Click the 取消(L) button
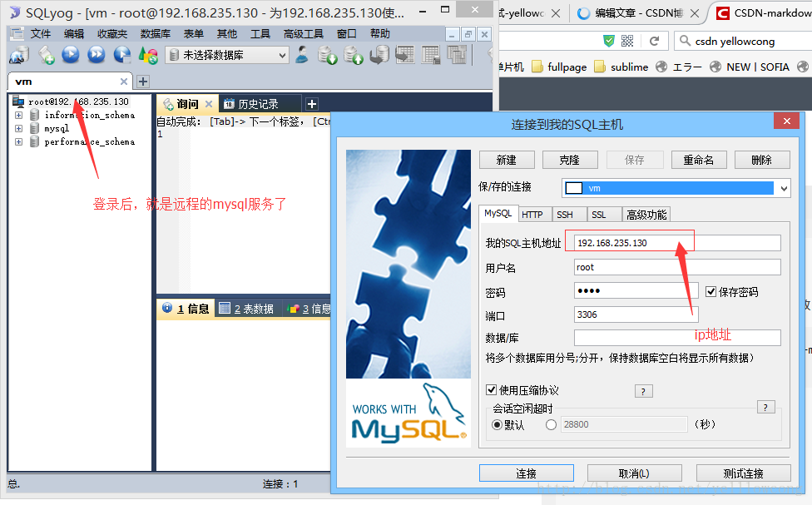This screenshot has width=812, height=505. [x=634, y=473]
